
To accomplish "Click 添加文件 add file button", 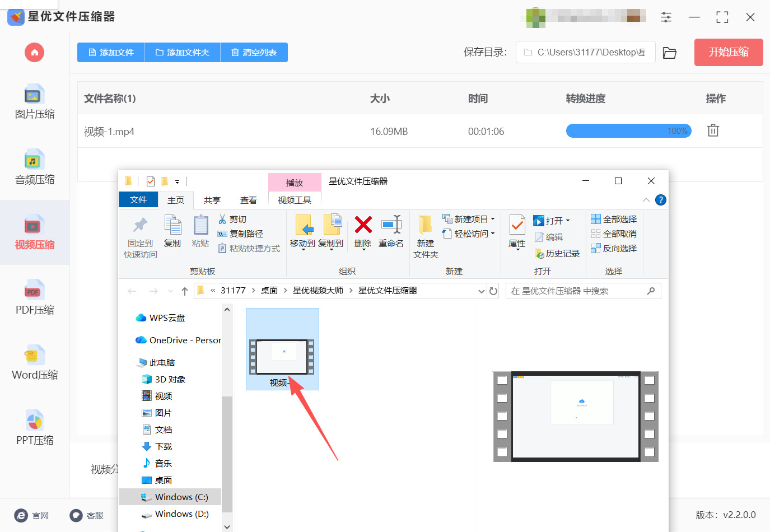I will (111, 53).
